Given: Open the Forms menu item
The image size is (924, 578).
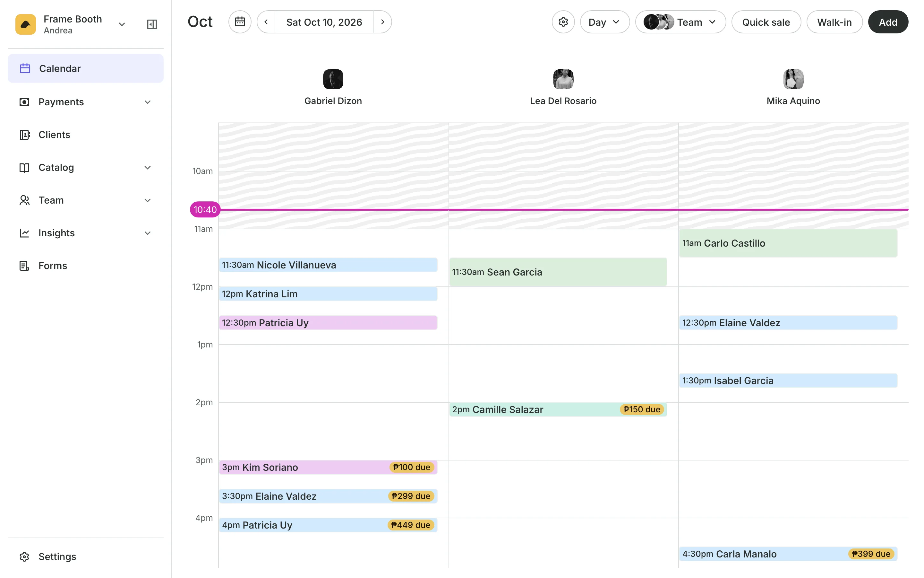Looking at the screenshot, I should click(86, 266).
